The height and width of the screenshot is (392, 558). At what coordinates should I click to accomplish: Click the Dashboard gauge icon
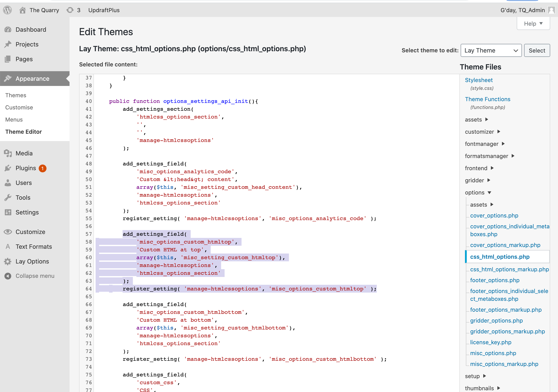[x=8, y=29]
